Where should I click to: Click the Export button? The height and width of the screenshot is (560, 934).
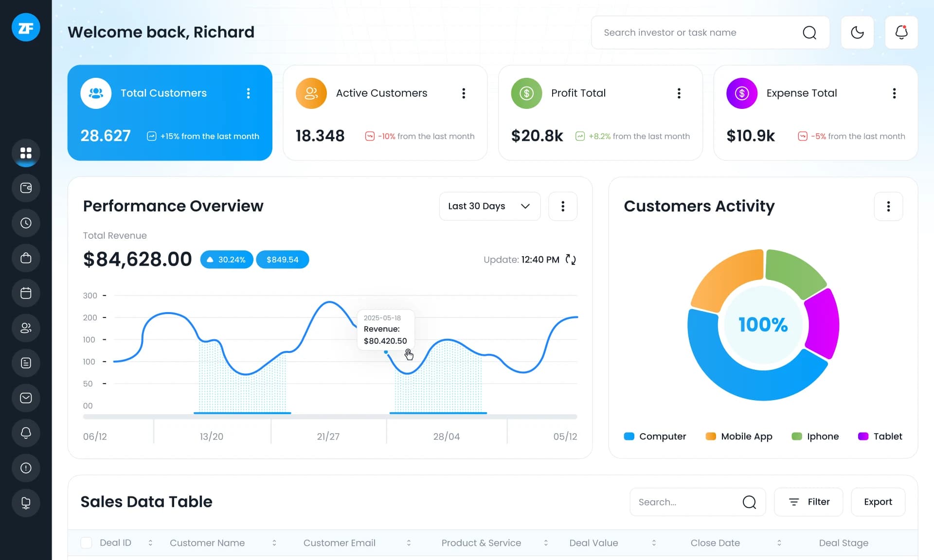coord(878,502)
